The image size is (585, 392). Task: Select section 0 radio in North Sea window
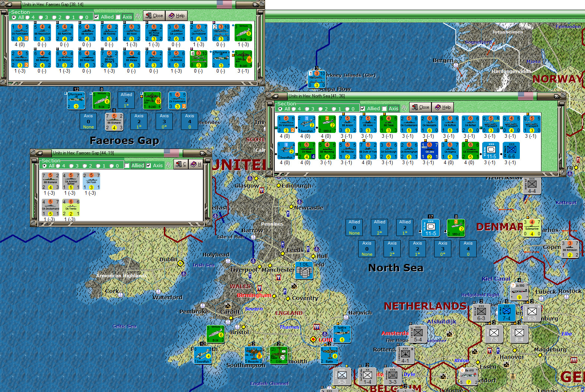point(347,109)
